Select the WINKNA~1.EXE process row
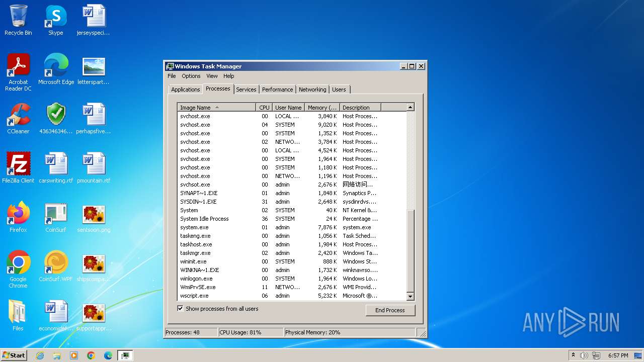Viewport: 644px width, 362px height. coord(292,270)
